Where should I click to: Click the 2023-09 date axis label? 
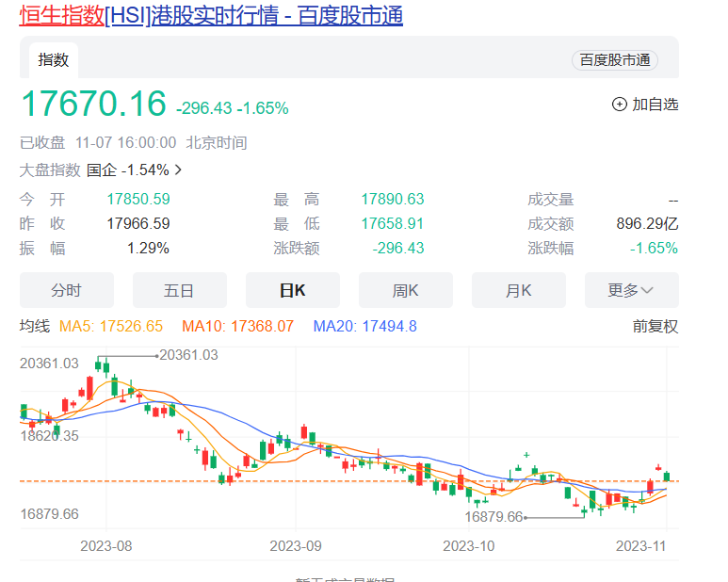coord(296,546)
